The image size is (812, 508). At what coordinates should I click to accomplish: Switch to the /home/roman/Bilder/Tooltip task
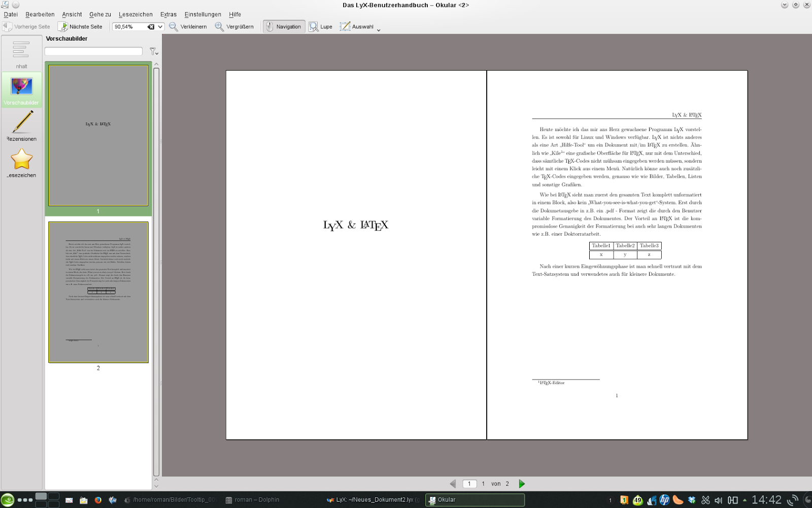(x=171, y=500)
